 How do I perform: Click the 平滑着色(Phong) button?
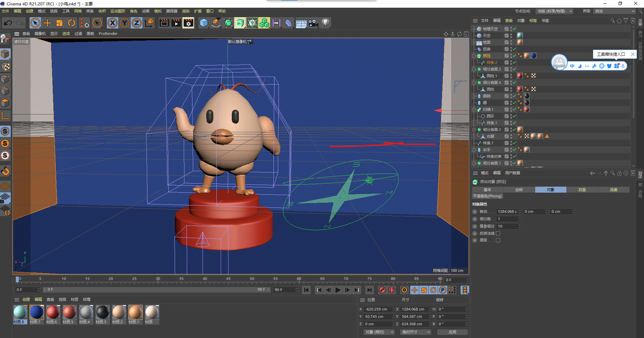[488, 196]
